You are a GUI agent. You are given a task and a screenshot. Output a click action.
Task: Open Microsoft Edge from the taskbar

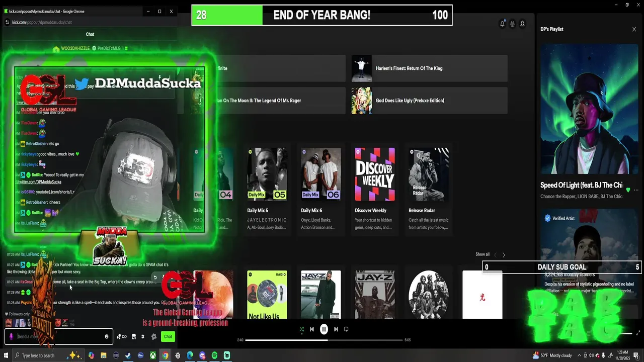190,355
